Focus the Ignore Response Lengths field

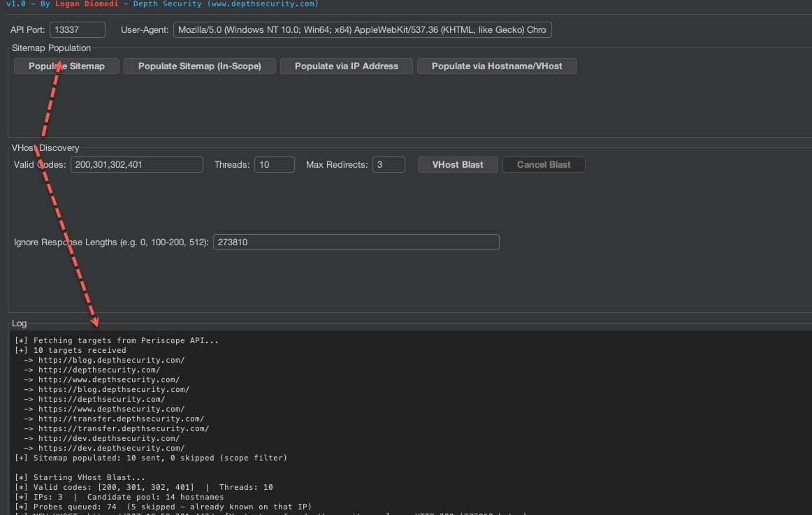[x=356, y=242]
